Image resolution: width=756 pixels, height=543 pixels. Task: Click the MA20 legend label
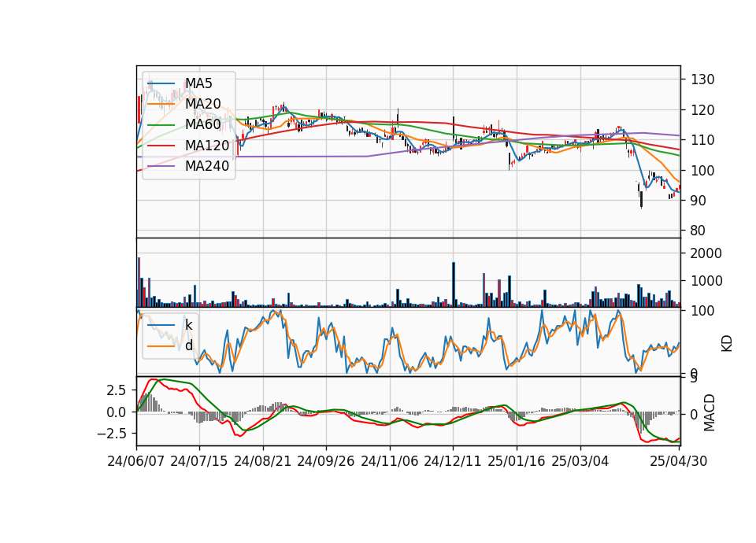203,104
